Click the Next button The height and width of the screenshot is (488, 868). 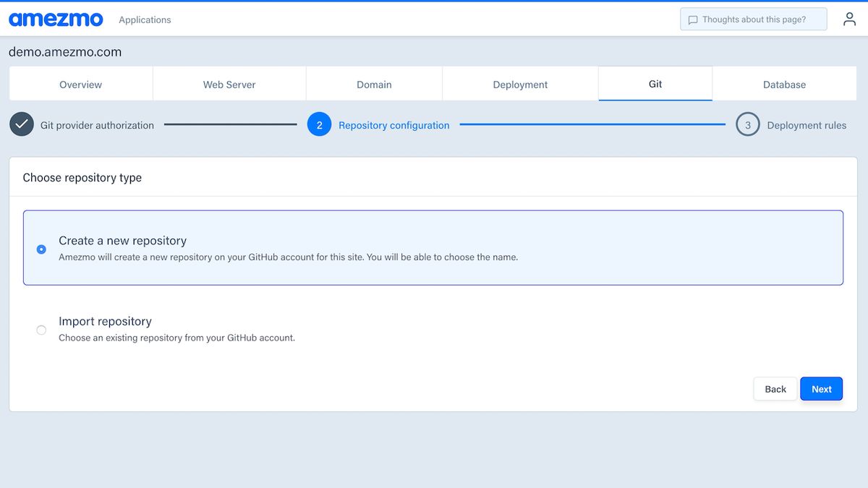coord(821,388)
